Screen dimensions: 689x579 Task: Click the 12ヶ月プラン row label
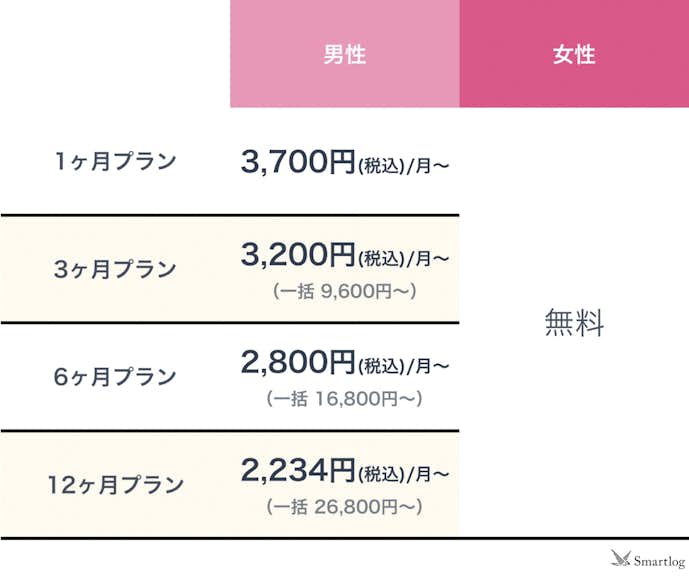[115, 485]
